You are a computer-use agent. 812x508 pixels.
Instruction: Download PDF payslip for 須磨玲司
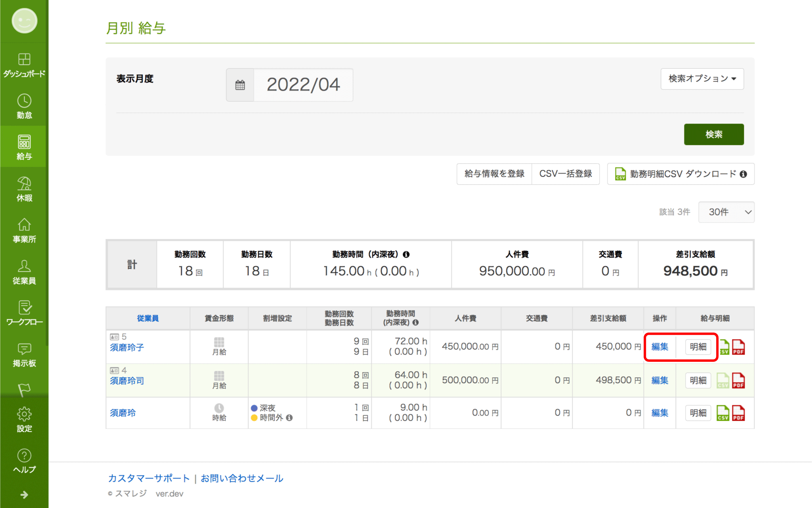(x=738, y=380)
